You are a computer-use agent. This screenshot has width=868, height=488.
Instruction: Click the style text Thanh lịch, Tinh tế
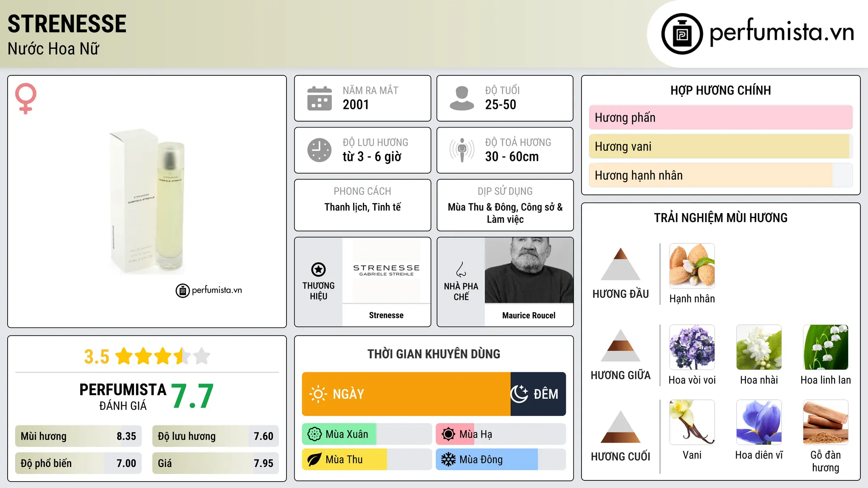click(363, 207)
